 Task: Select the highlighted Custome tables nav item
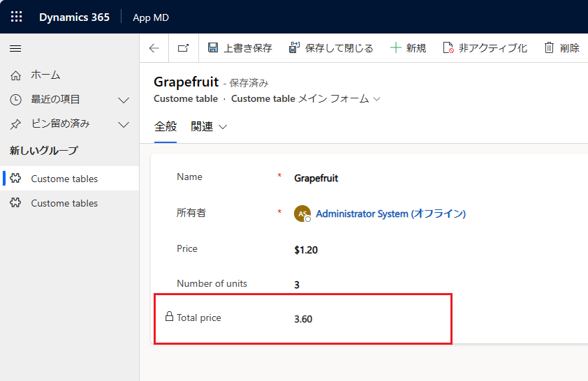pyautogui.click(x=69, y=179)
